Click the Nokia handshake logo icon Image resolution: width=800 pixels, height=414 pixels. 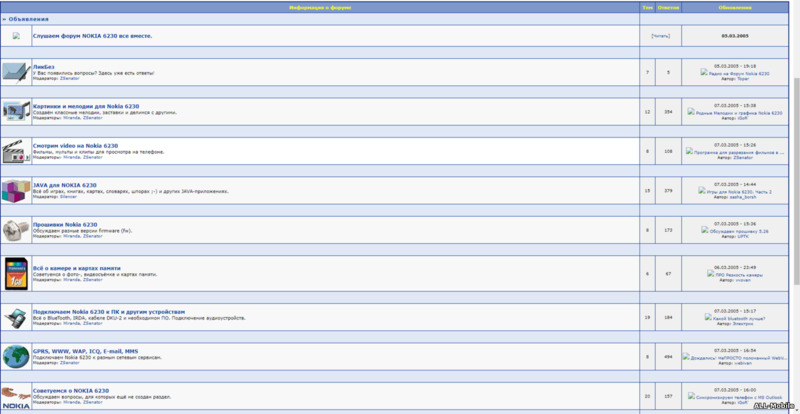coord(16,397)
